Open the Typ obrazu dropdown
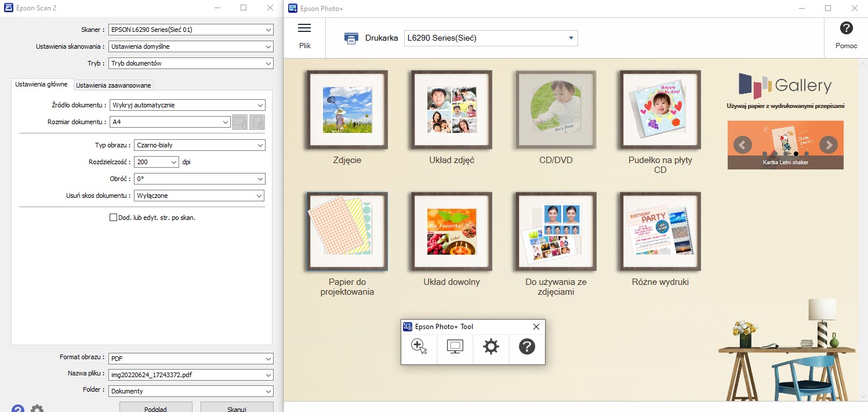 tap(199, 145)
